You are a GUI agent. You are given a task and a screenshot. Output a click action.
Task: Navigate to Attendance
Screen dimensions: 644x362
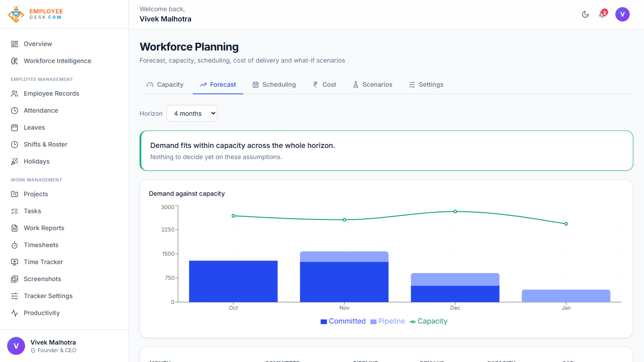64,110
